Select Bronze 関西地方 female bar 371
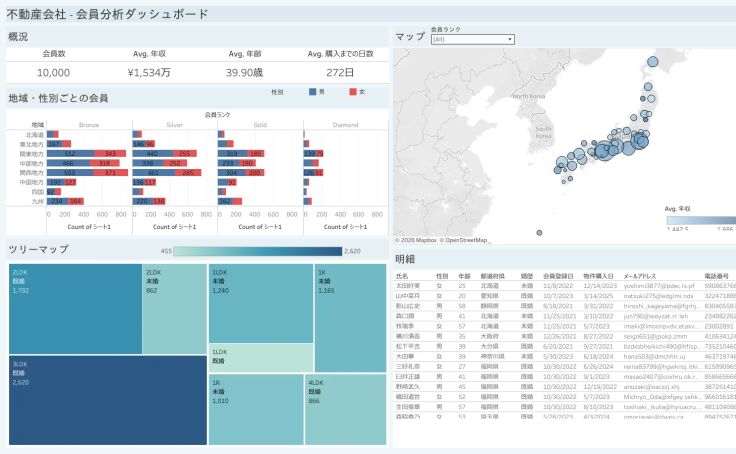Screen dimensions: 736x454 tap(110, 173)
